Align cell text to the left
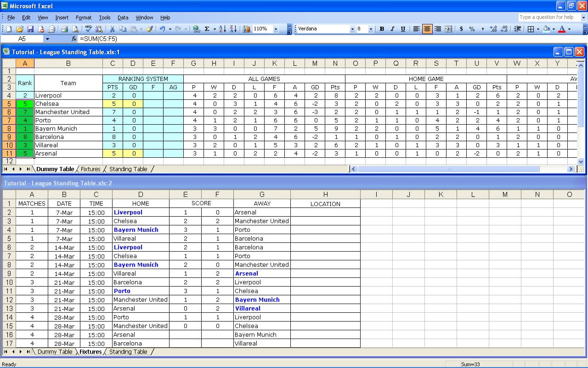 416,29
